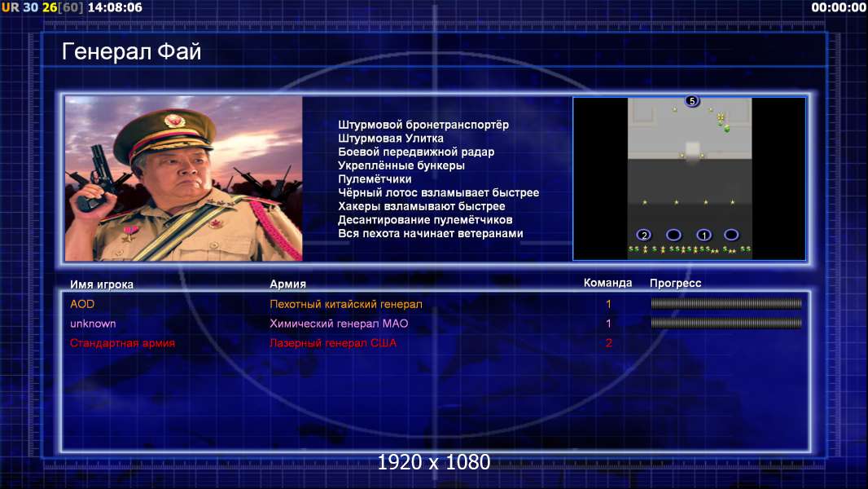Click 'Вся пехота начинает ветеранами' line

[x=431, y=233]
